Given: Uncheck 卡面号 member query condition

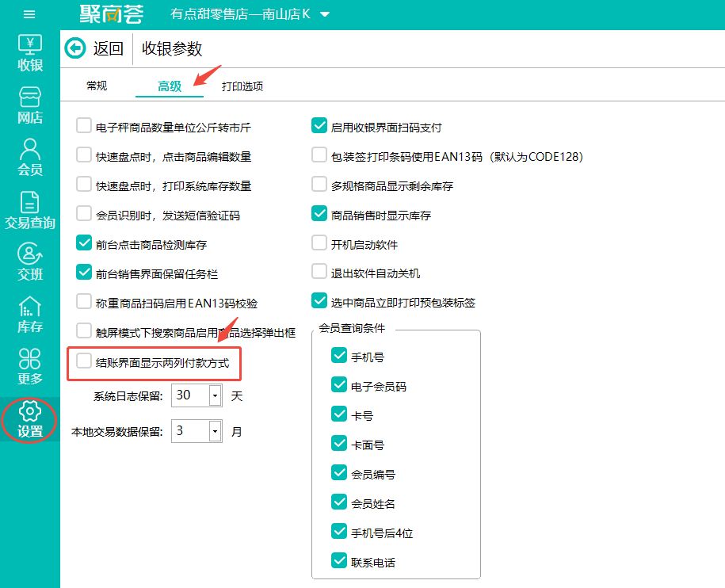Looking at the screenshot, I should point(339,444).
